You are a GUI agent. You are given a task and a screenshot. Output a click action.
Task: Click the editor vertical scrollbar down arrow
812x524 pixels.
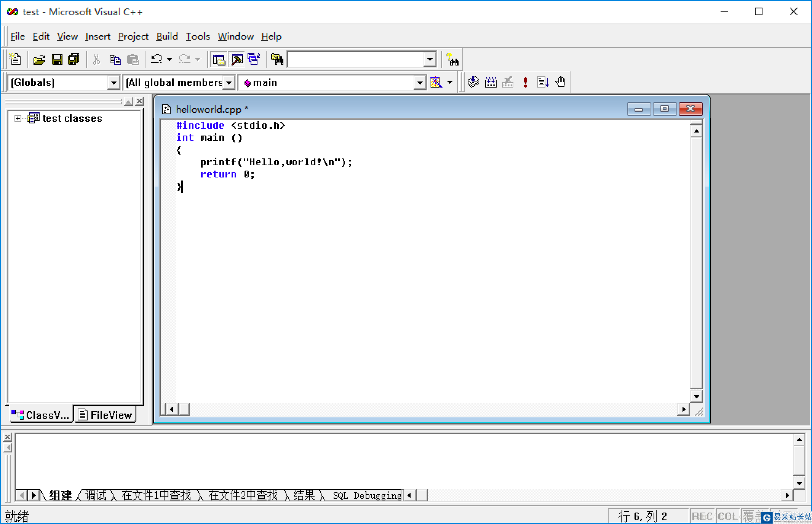696,396
